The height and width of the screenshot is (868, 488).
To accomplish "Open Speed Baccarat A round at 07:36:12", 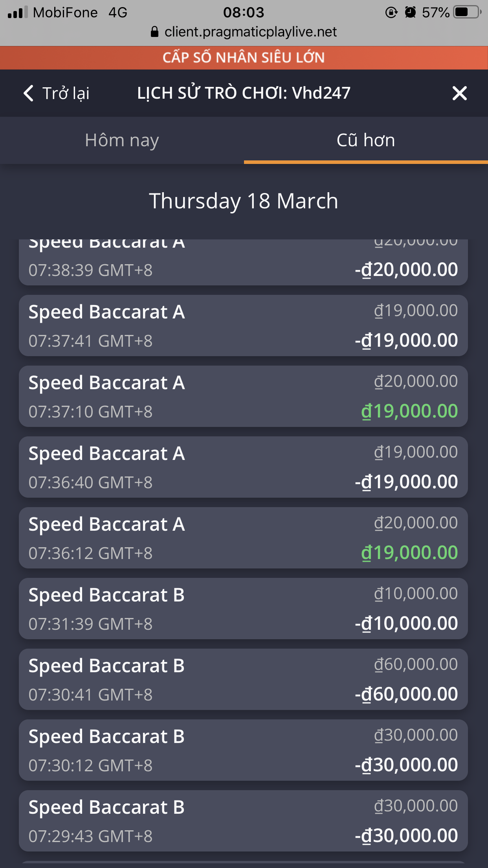I will (x=243, y=538).
